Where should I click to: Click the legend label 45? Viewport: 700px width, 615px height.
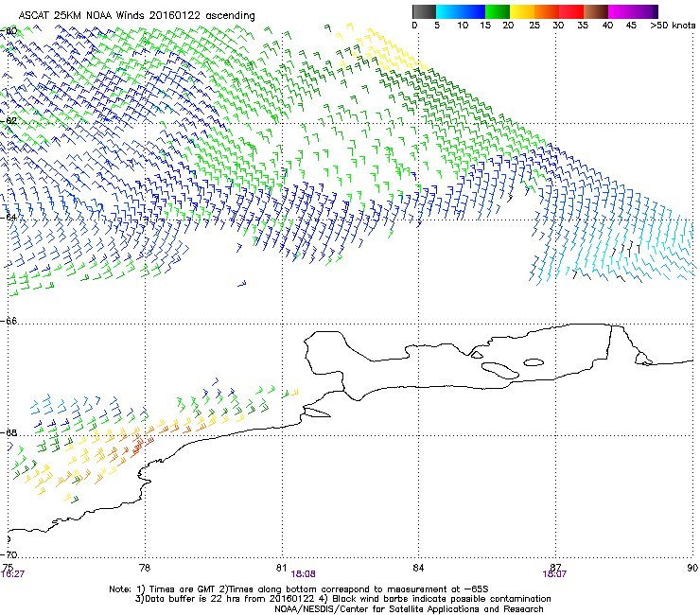pyautogui.click(x=631, y=26)
